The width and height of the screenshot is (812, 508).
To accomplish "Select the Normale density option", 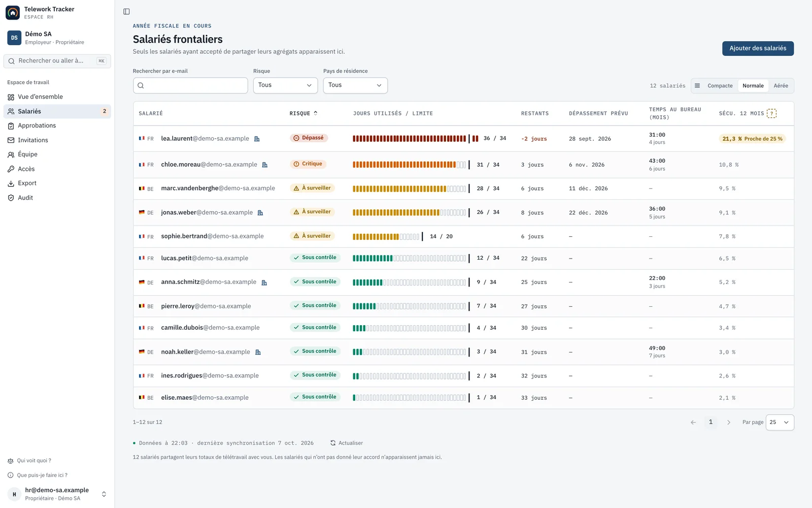I will click(753, 86).
